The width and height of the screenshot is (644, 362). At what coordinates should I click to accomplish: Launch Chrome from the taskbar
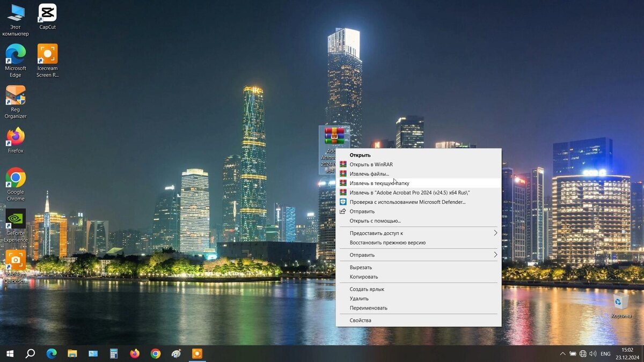156,353
